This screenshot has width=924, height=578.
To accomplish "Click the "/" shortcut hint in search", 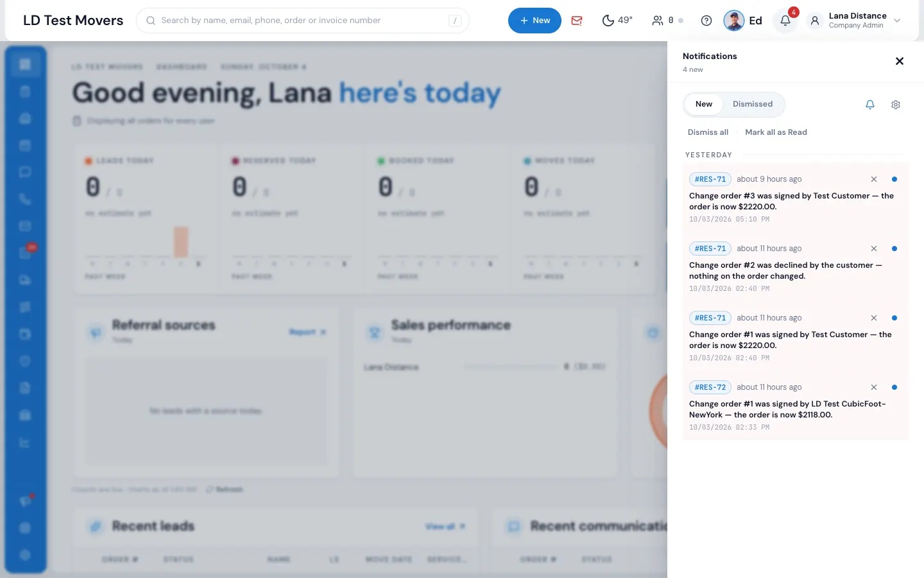I will (x=455, y=21).
